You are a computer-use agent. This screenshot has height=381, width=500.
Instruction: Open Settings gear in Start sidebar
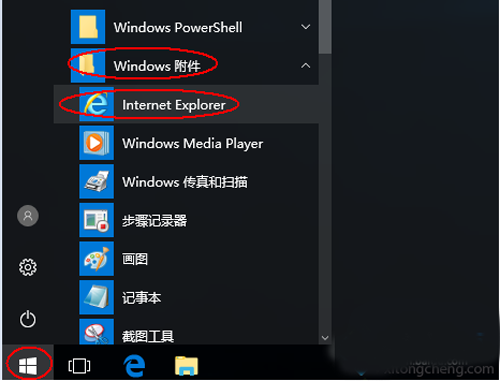(28, 267)
